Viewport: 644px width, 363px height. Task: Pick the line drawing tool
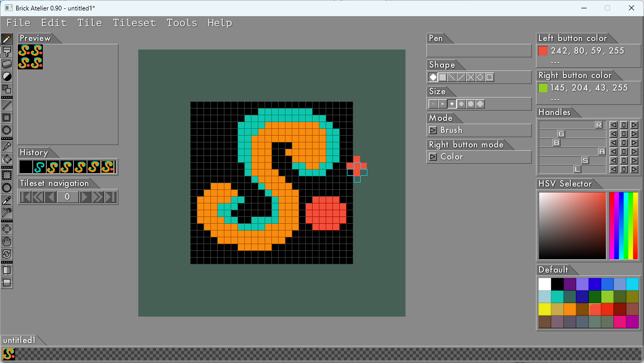pyautogui.click(x=7, y=105)
